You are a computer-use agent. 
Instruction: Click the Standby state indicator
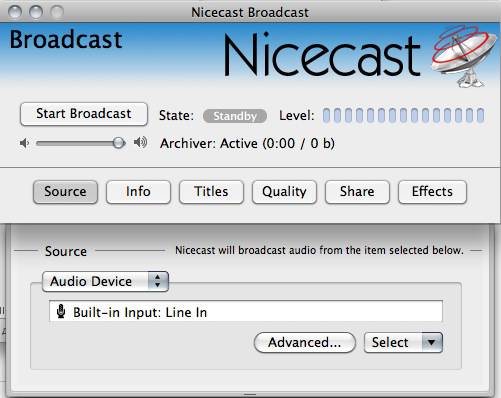click(235, 116)
